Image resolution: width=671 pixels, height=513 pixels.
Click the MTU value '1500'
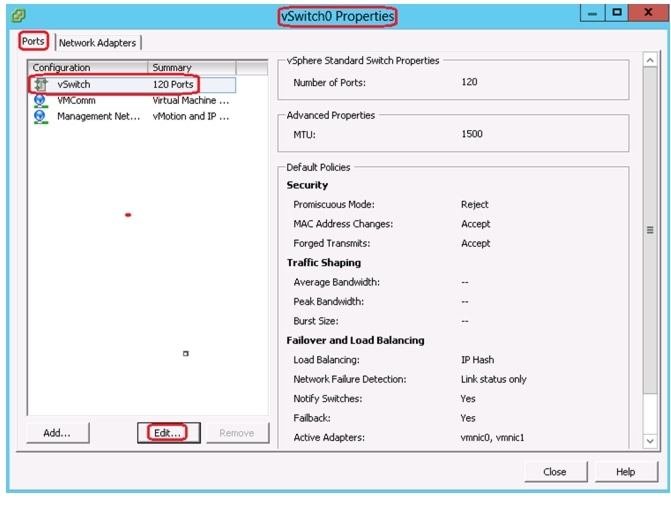[x=472, y=134]
